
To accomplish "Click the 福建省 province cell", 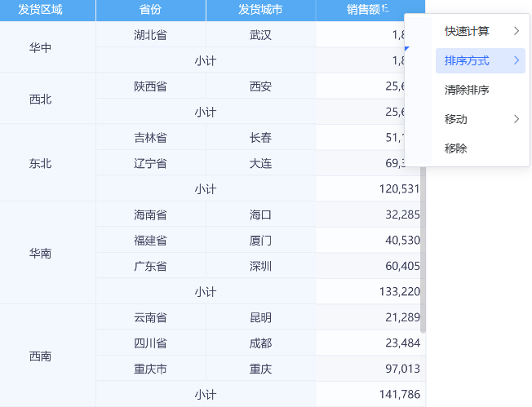I will tap(150, 240).
